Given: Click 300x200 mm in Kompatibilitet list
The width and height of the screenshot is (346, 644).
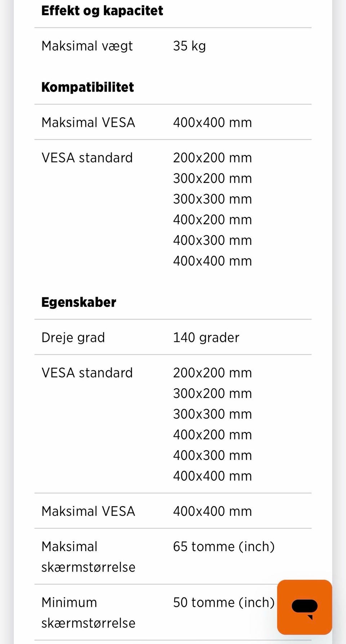Looking at the screenshot, I should pos(212,178).
